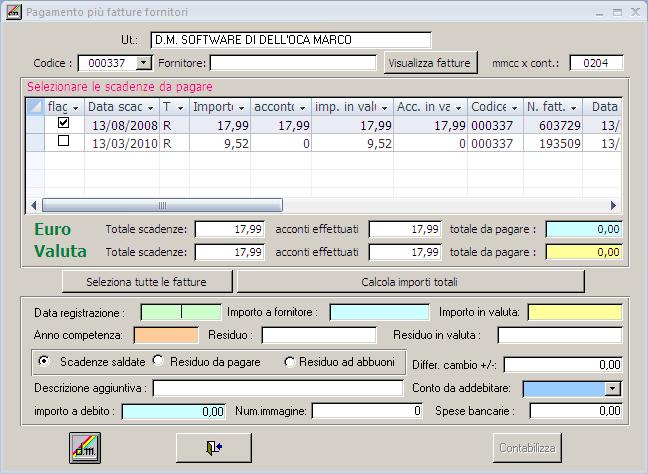Click invoice number cell 193509
Viewport: 648px width, 474px height.
tap(553, 143)
